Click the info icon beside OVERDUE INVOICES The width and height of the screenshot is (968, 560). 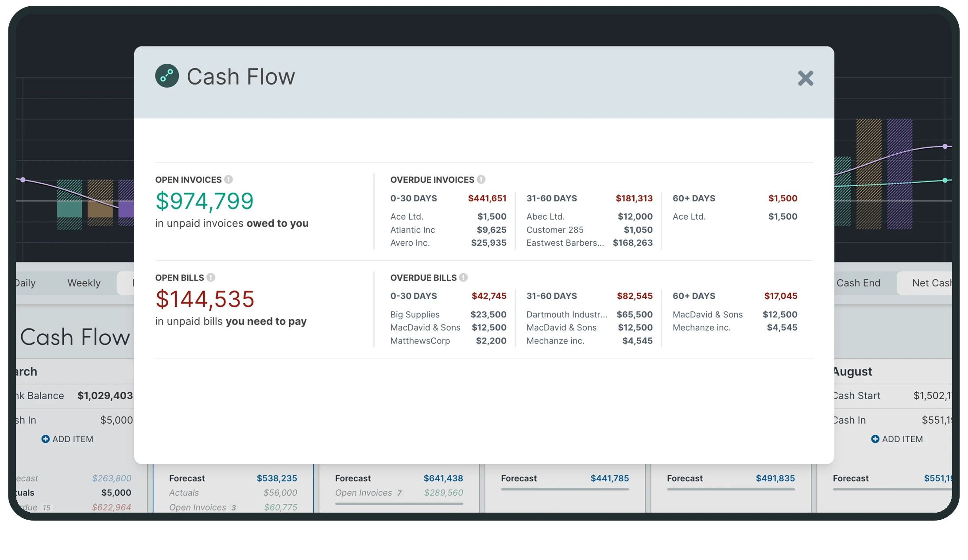[x=481, y=179]
